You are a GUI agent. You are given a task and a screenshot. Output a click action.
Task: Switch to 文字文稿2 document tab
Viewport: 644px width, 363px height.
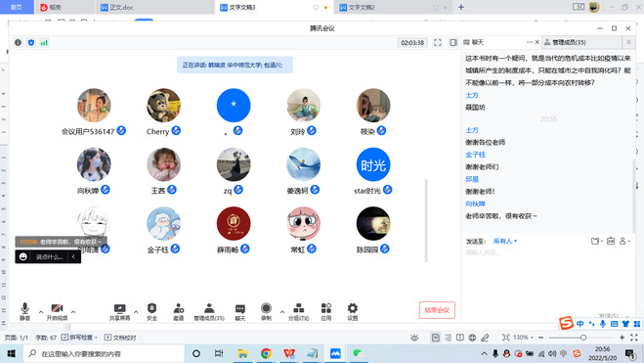[362, 8]
